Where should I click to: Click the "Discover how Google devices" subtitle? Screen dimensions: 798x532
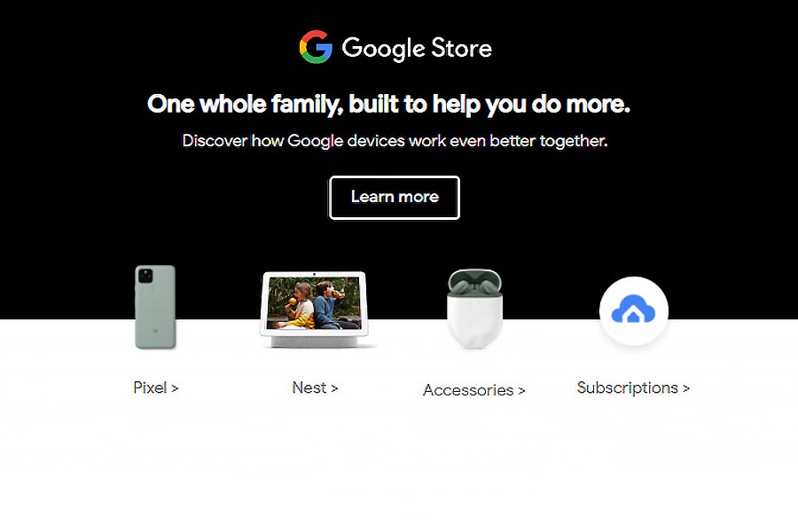click(395, 141)
